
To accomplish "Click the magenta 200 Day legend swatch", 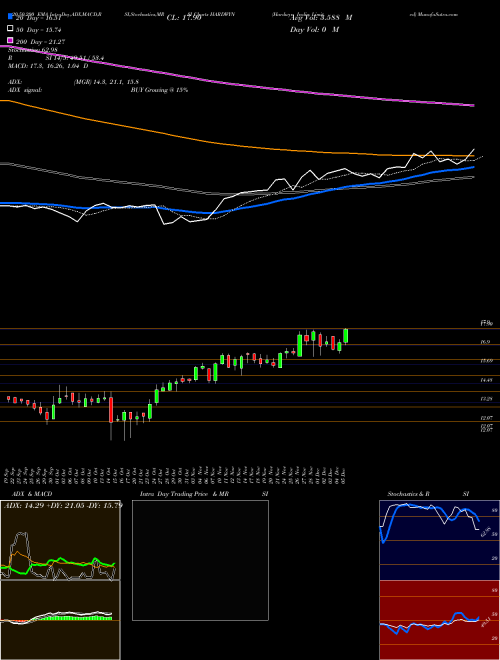I will [10, 41].
